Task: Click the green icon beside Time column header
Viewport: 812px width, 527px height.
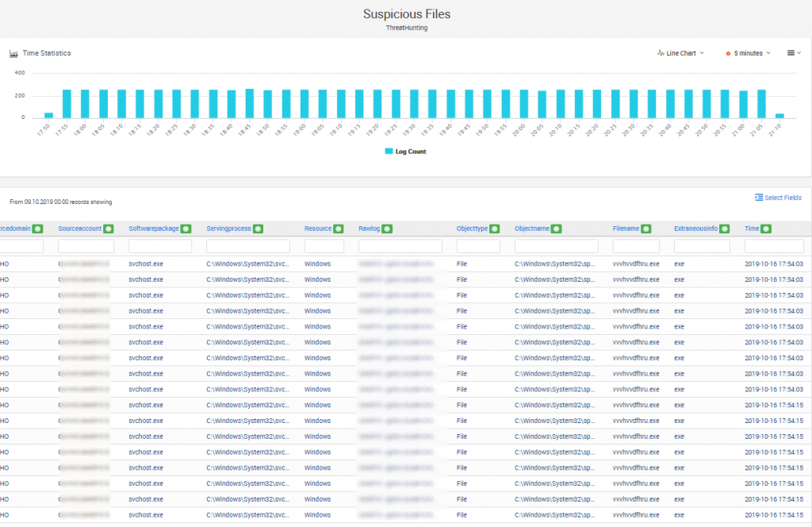Action: 765,229
